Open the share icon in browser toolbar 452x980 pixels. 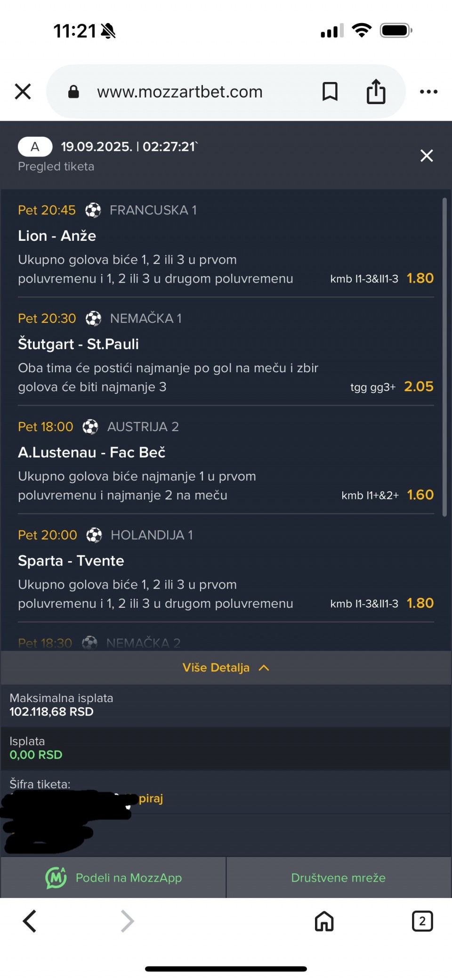pyautogui.click(x=376, y=91)
